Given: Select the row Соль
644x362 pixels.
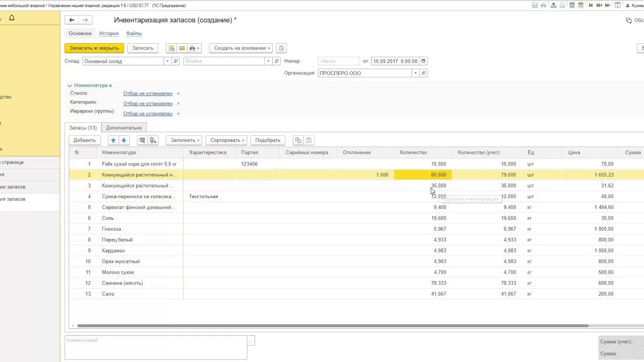Looking at the screenshot, I should (356, 218).
